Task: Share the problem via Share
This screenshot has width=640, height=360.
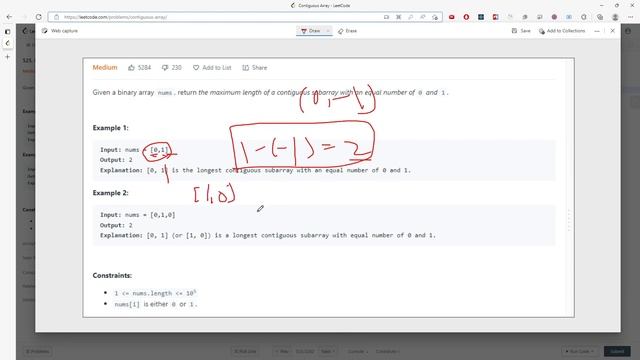Action: [x=255, y=68]
